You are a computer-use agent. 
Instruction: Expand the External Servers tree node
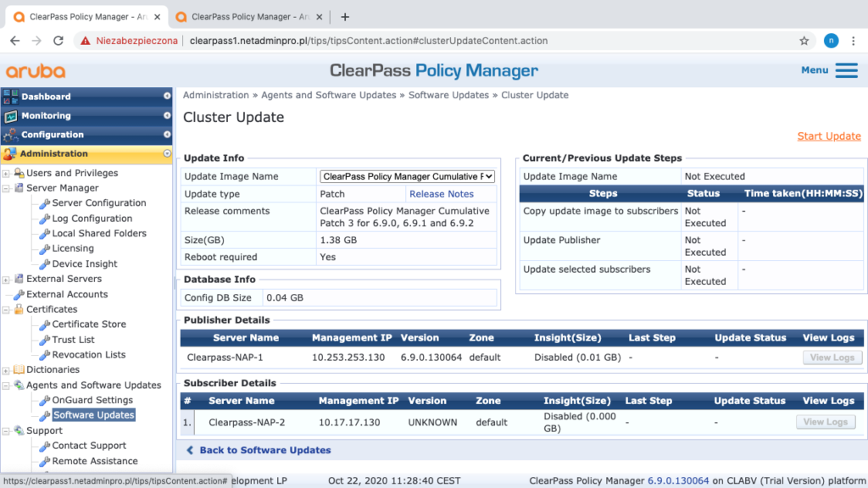pyautogui.click(x=7, y=280)
